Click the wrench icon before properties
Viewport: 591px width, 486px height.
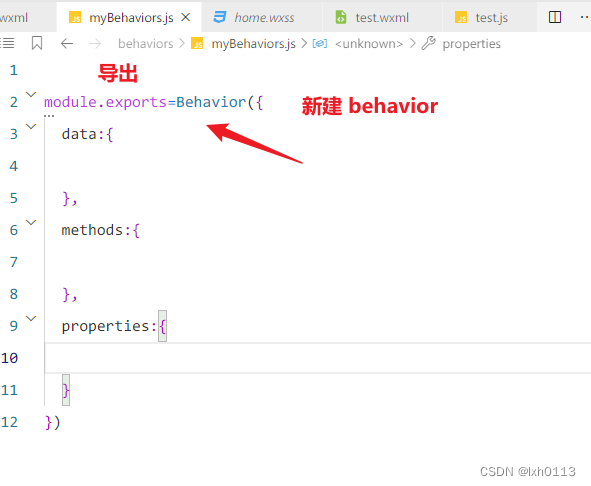[429, 43]
